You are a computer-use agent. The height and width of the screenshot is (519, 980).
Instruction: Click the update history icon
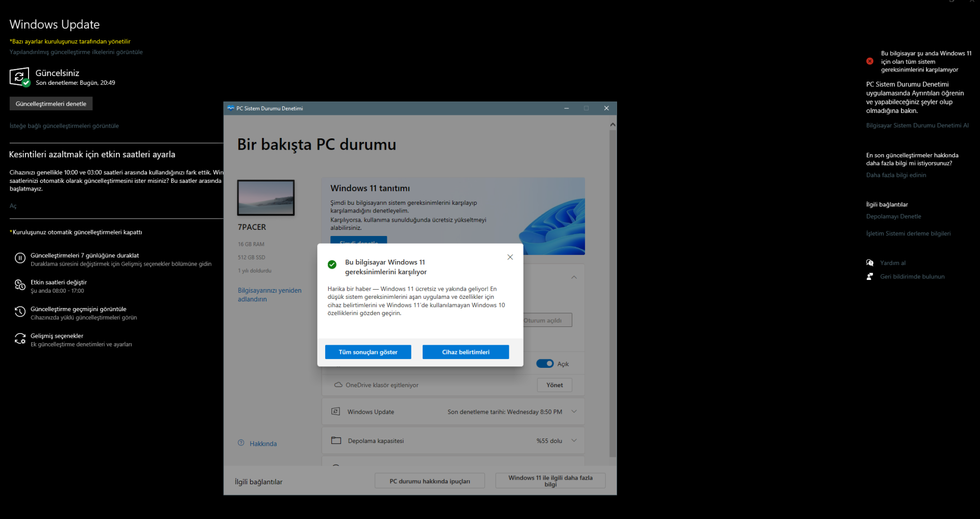pyautogui.click(x=20, y=312)
